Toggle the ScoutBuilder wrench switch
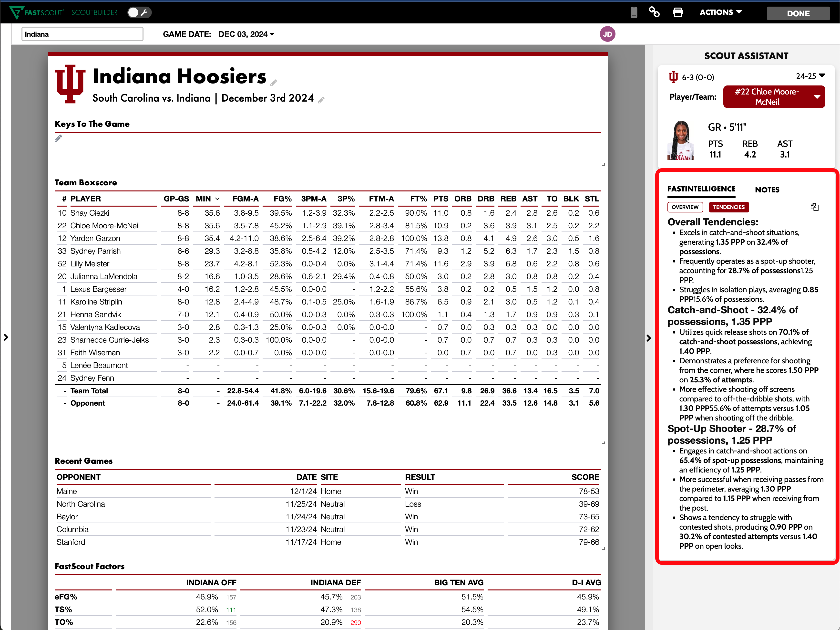Viewport: 840px width, 630px height. [139, 12]
